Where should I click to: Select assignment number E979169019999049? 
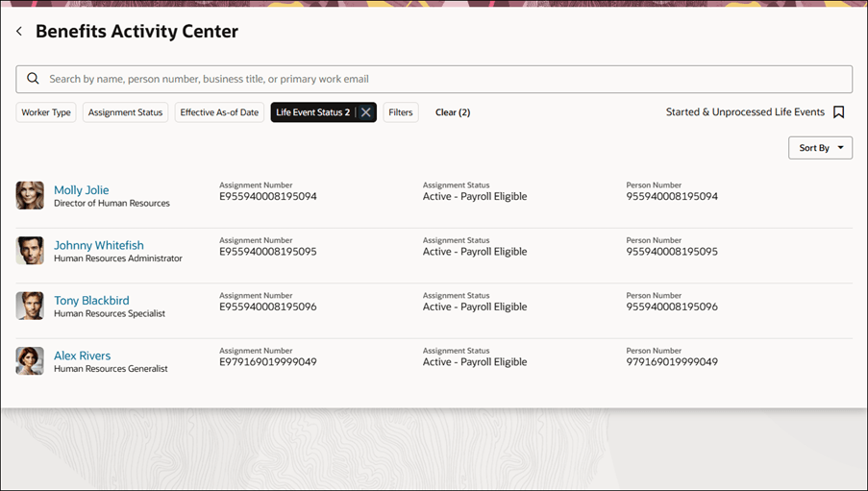pyautogui.click(x=268, y=362)
